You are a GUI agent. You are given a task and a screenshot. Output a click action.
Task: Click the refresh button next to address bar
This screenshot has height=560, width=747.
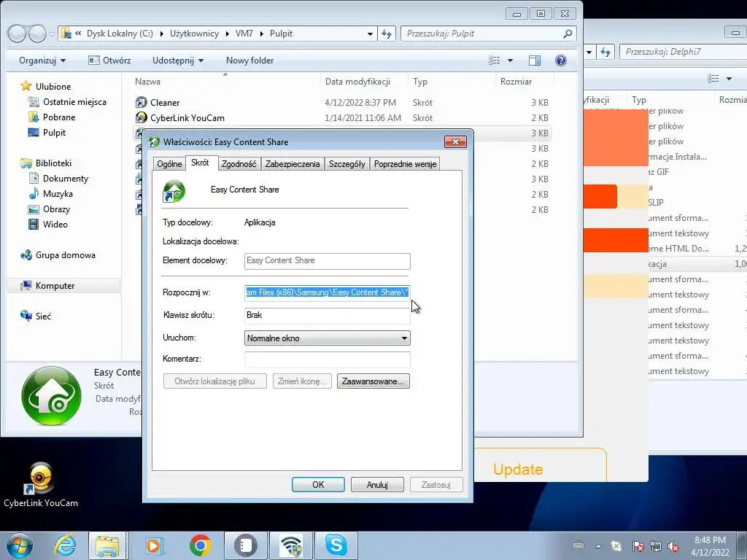[x=387, y=34]
